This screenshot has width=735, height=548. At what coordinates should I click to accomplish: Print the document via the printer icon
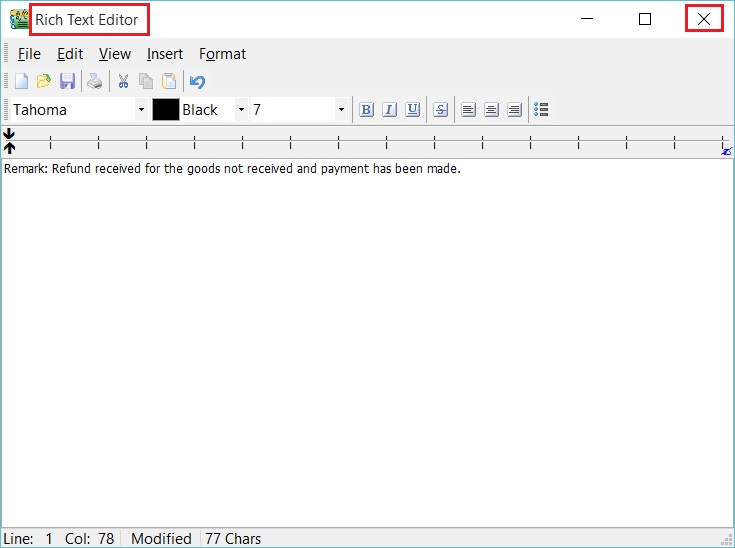(94, 82)
